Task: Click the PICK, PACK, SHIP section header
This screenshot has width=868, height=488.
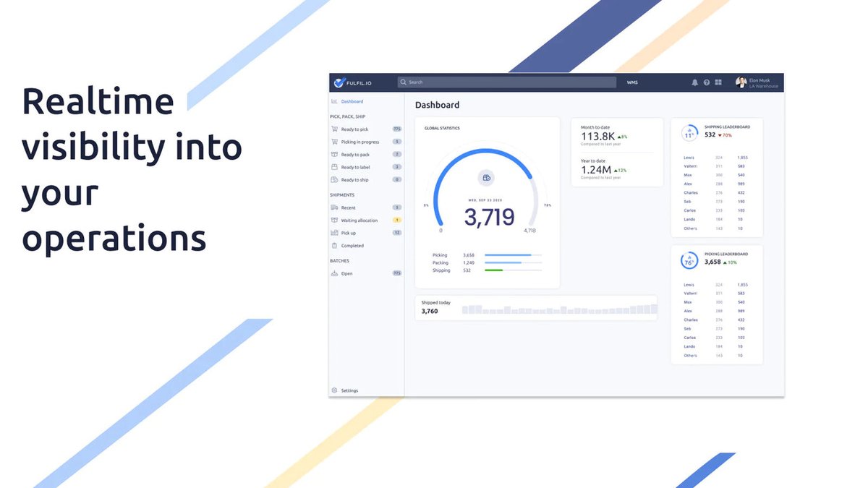Action: pos(347,116)
